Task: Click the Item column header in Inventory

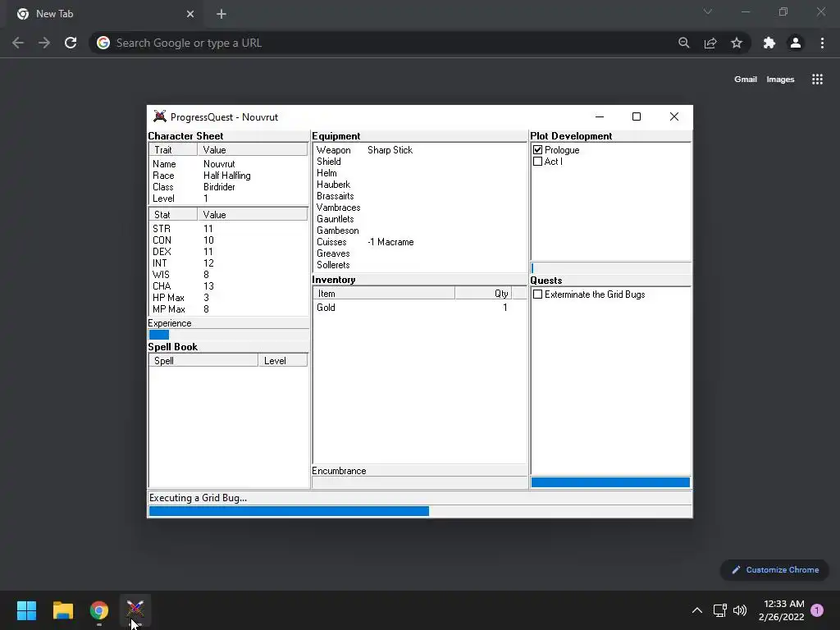Action: tap(384, 294)
